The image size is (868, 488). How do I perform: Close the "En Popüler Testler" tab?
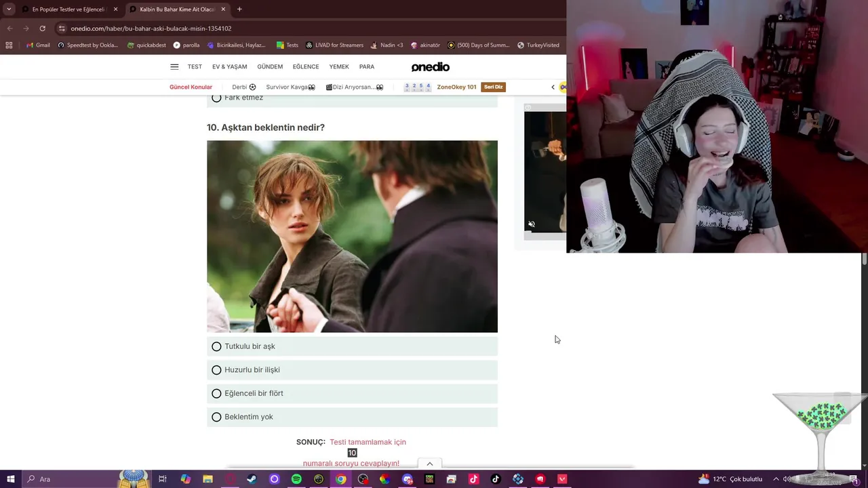point(115,9)
